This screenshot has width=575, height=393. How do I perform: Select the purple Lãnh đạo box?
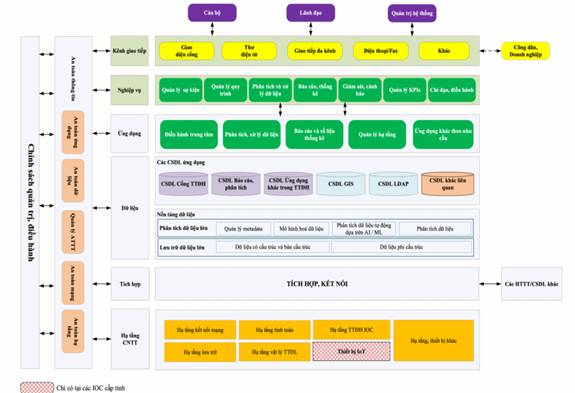(x=310, y=13)
